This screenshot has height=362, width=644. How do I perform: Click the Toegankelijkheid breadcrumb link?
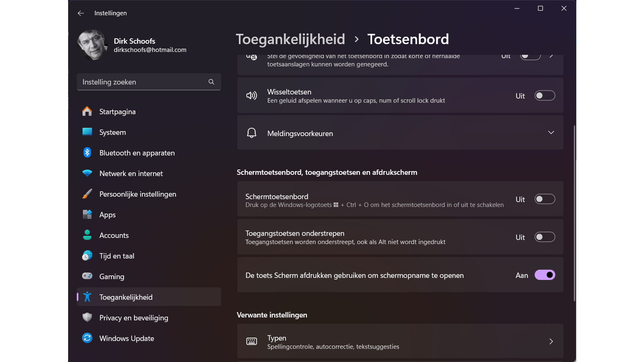coord(290,39)
